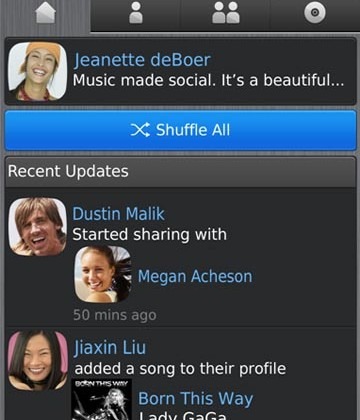This screenshot has height=420, width=360.
Task: Switch to the single-person profile tab
Action: coord(136,13)
